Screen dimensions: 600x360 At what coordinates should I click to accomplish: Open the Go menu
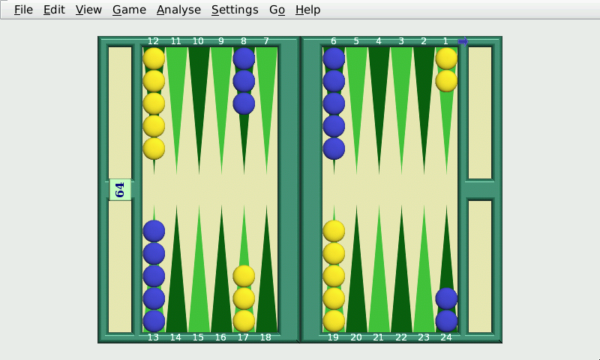click(277, 10)
